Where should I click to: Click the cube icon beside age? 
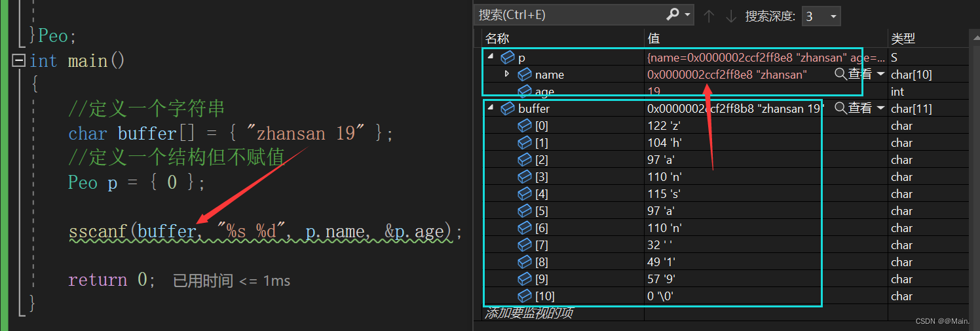[x=525, y=91]
